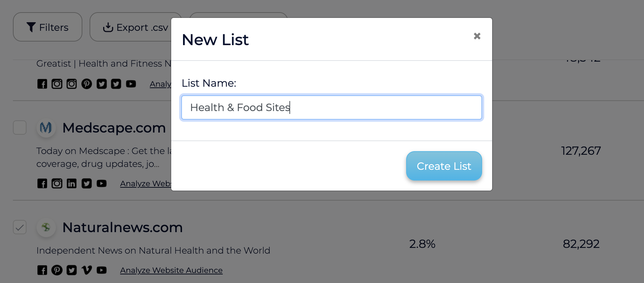Open Naturalnews Vimeo icon link
Screen dimensions: 644x283
87,270
